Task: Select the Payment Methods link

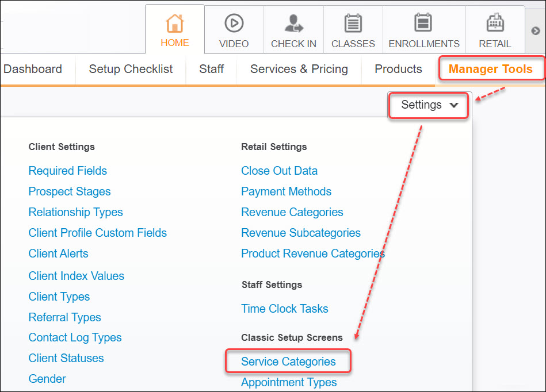Action: [x=286, y=191]
